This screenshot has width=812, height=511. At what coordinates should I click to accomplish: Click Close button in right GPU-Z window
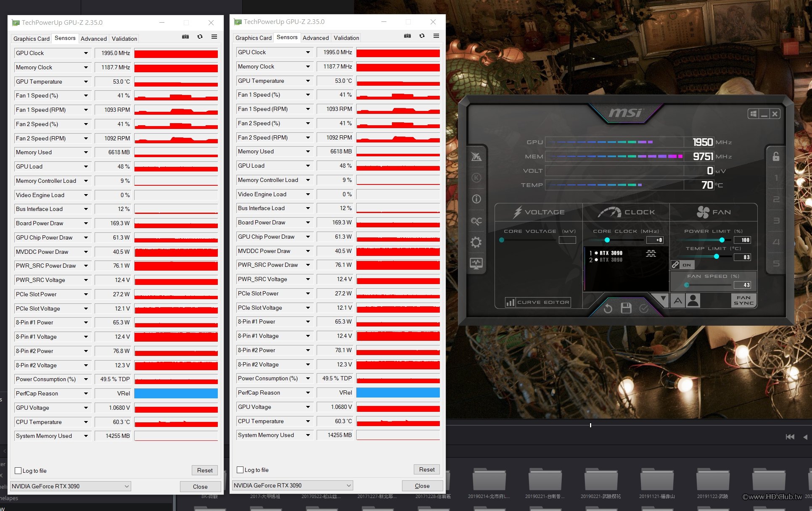coord(422,486)
